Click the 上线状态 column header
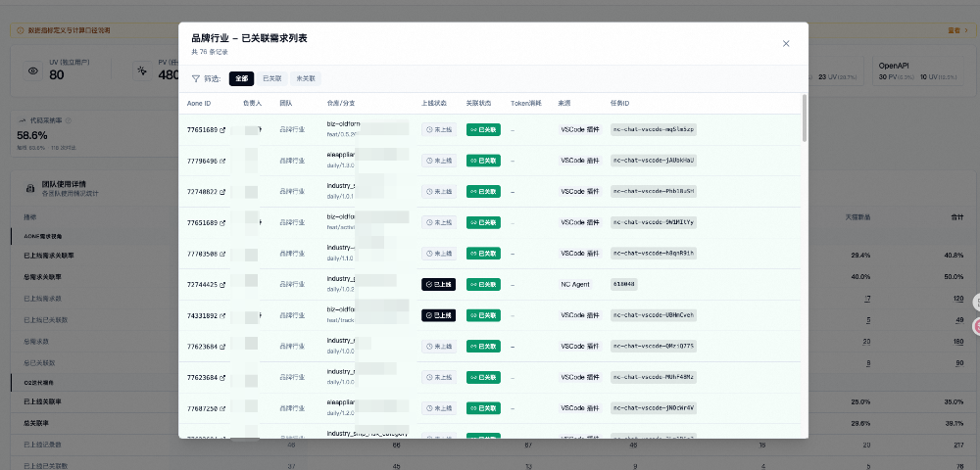Screen dimensions: 980x470 coord(434,103)
